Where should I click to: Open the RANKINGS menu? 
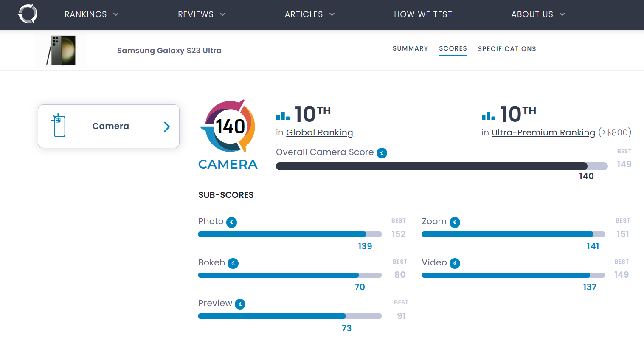pos(86,14)
